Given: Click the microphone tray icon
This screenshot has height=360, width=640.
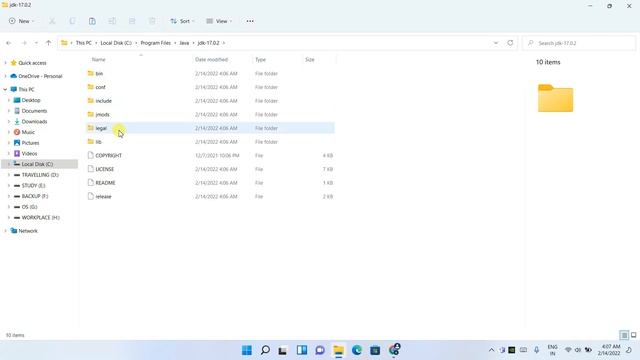Looking at the screenshot, I should (536, 350).
